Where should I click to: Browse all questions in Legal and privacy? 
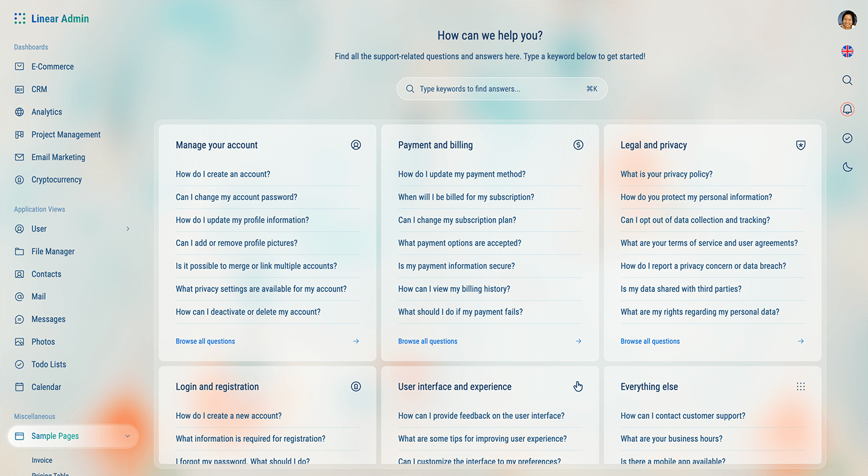tap(650, 341)
